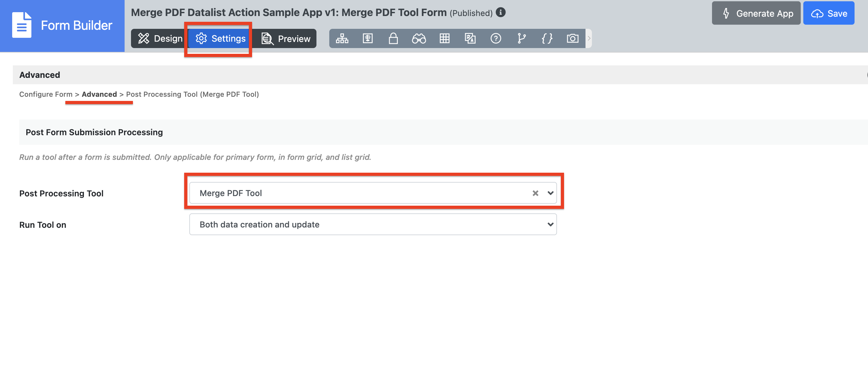Click the form info icon beside Published

click(501, 12)
